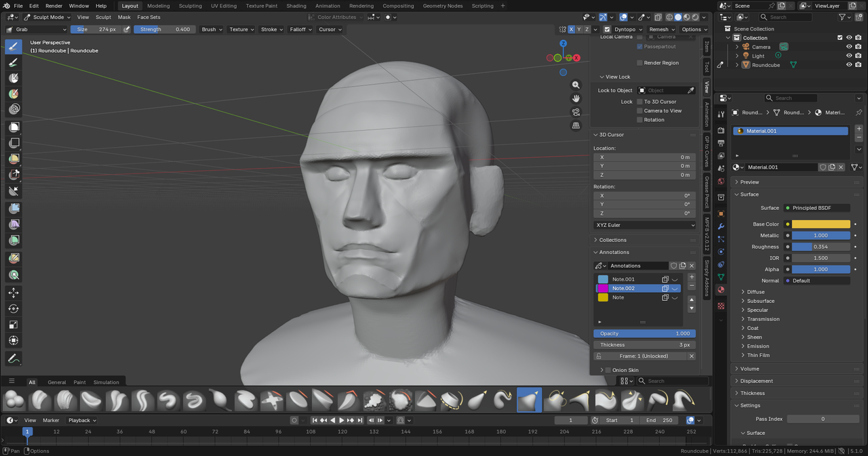Open the Edit menu
868x456 pixels.
pos(34,5)
